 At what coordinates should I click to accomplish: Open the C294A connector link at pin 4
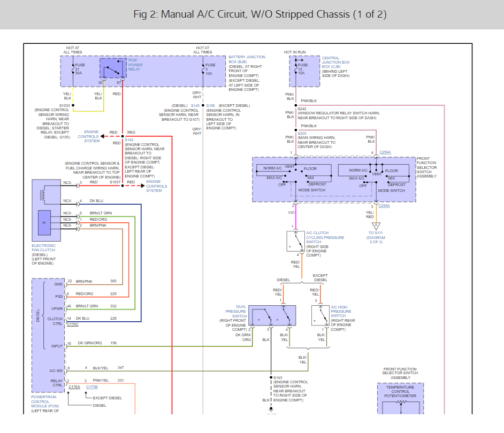[x=385, y=152]
